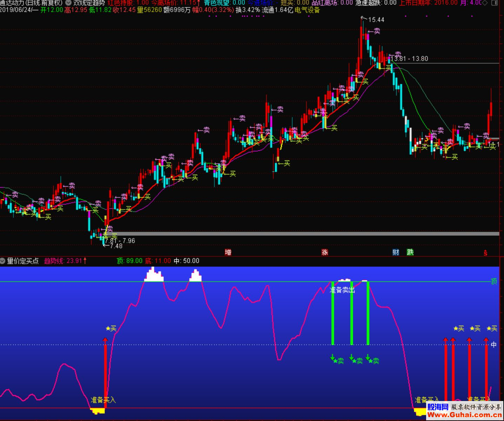Viewport: 504px width, 421px height.
Task: Click the 中: 50.00 value
Action: point(186,261)
